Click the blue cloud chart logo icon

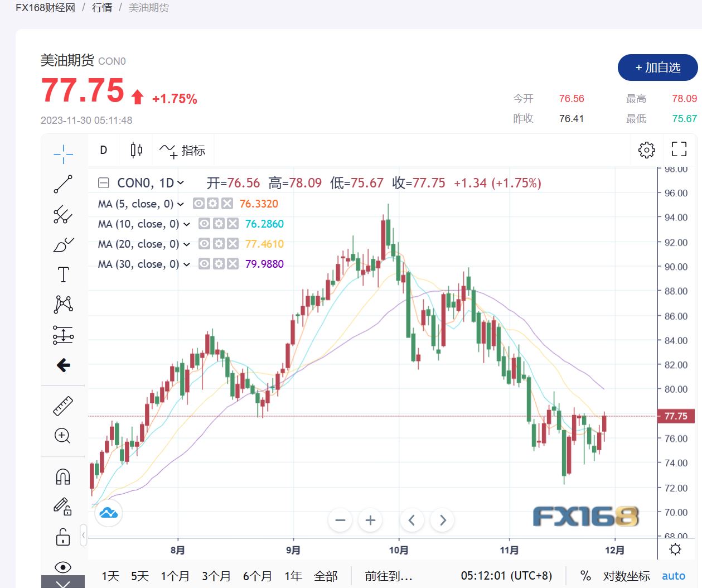pyautogui.click(x=109, y=513)
